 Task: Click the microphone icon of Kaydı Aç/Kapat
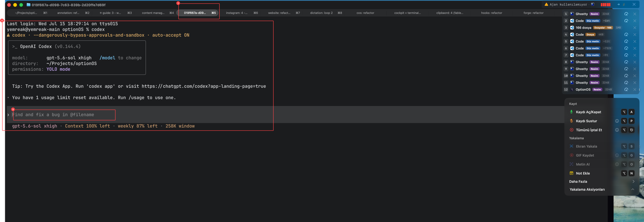[x=571, y=112]
